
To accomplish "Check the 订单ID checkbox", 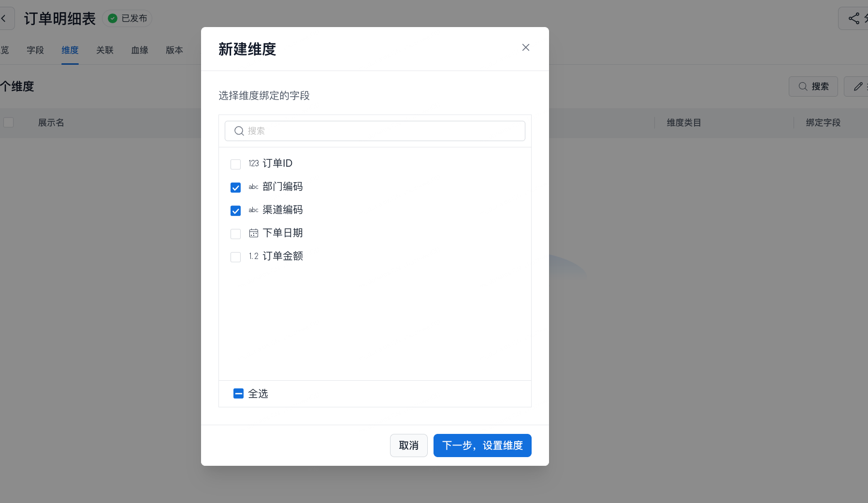I will pos(236,164).
